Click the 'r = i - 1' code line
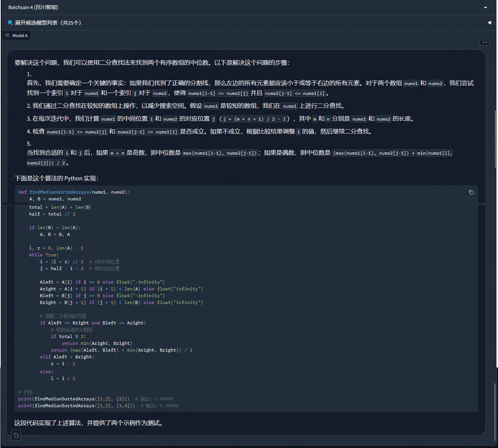This screenshot has height=448, width=498. coord(63,364)
